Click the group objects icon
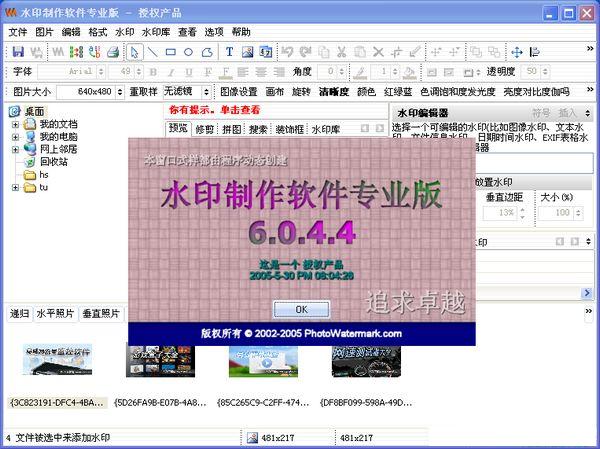This screenshot has height=449, width=600. pyautogui.click(x=476, y=52)
